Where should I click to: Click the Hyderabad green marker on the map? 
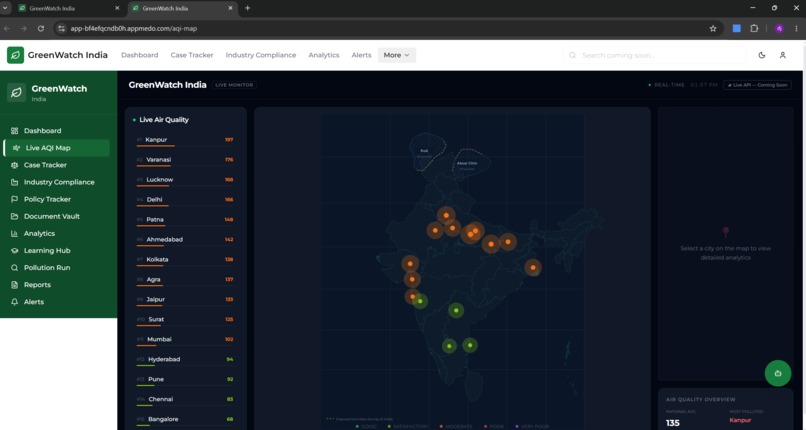456,310
